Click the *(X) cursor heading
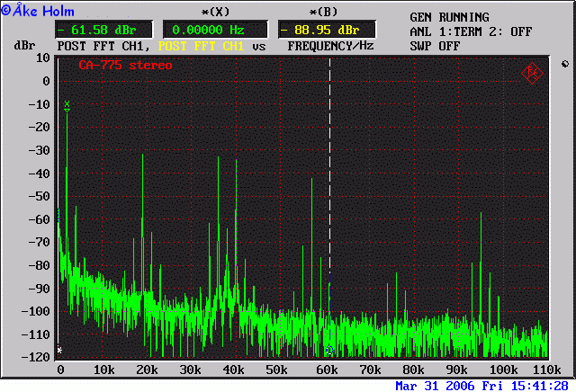Image resolution: width=576 pixels, height=392 pixels. (x=215, y=12)
